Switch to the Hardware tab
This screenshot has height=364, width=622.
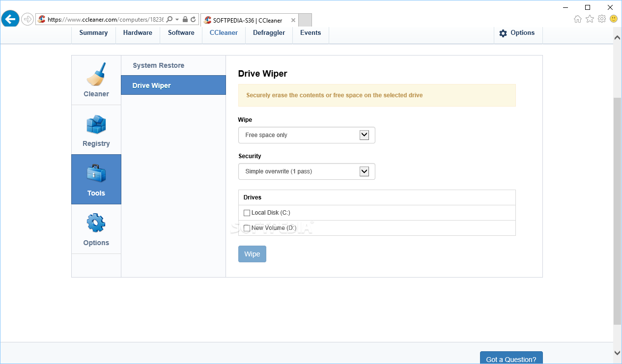138,33
